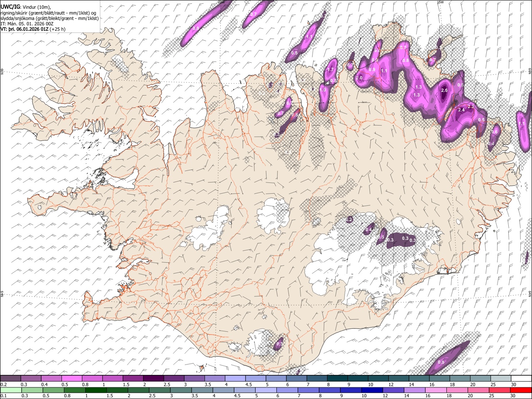
Task: Click the dark navy blue swatch in bottom legend
Action: [x=371, y=390]
